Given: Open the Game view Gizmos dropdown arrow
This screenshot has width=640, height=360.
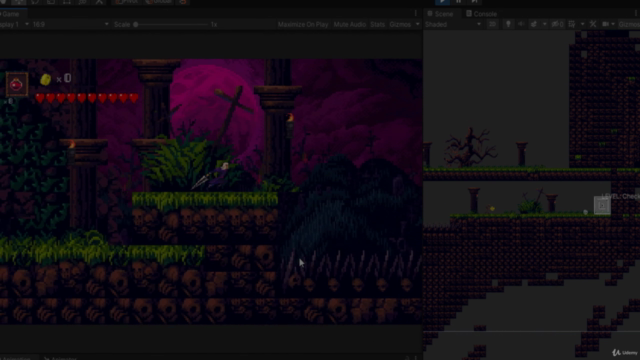Looking at the screenshot, I should pos(417,24).
